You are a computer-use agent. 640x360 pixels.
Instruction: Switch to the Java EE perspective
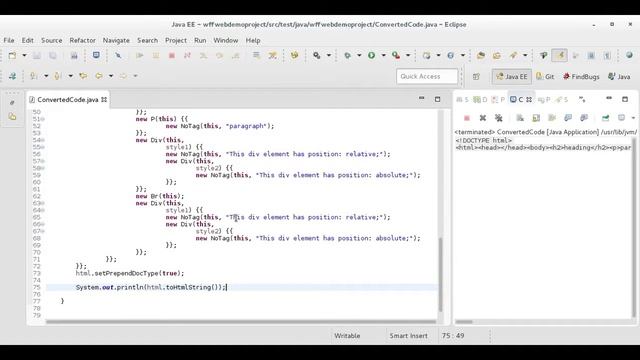click(x=511, y=76)
